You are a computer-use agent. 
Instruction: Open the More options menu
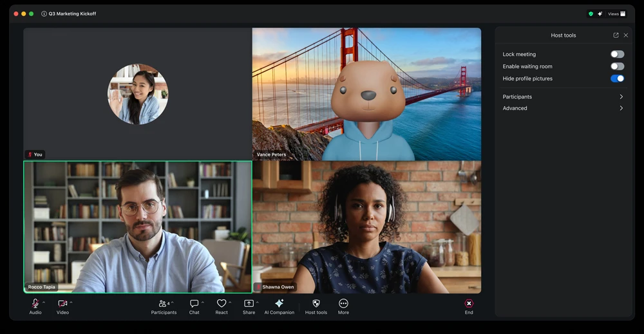click(343, 304)
